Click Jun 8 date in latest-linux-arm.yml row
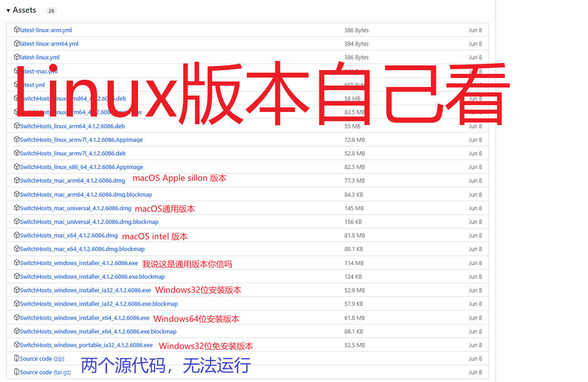The width and height of the screenshot is (588, 382). point(475,30)
